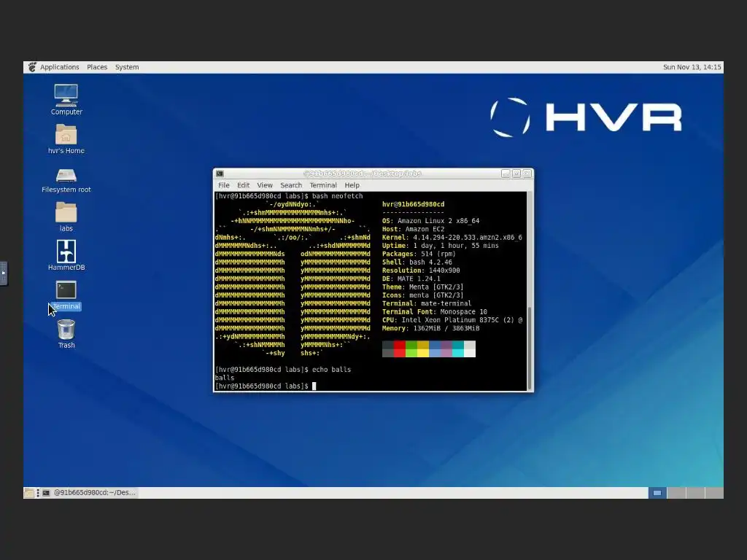Click the 'Shell: bash 4.2.46' line

(x=417, y=262)
